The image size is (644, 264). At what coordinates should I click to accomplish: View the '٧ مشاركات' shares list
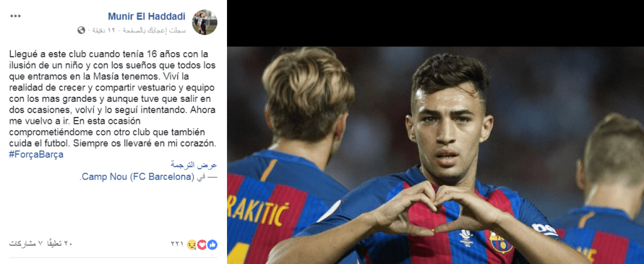[x=26, y=244]
